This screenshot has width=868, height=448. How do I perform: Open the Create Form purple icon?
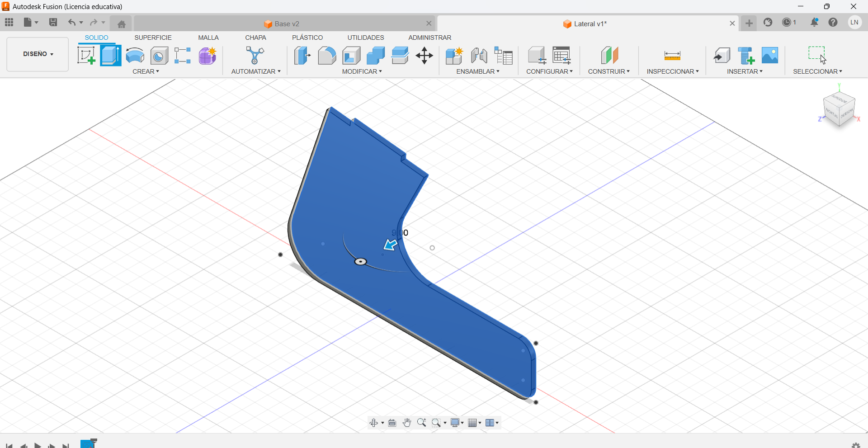point(208,56)
